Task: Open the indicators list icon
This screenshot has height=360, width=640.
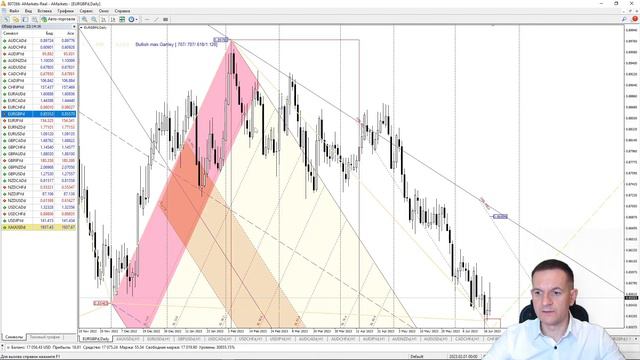Action: point(122,19)
